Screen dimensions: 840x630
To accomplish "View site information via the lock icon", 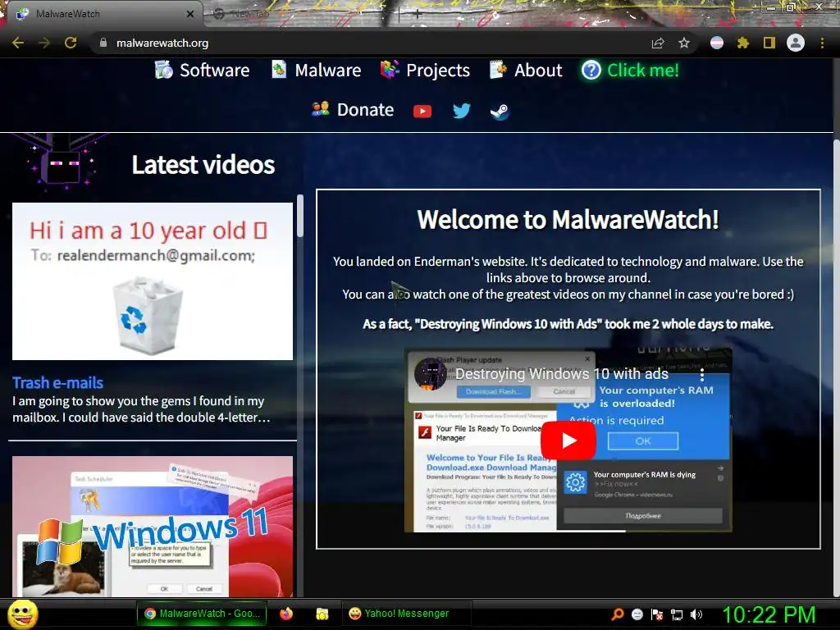I will click(103, 43).
